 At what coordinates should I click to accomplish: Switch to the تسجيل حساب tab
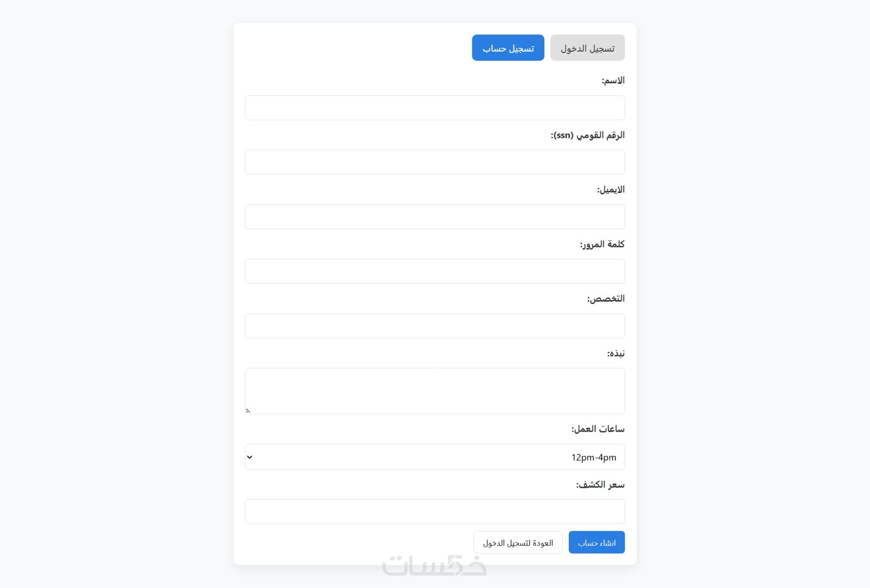[x=508, y=48]
